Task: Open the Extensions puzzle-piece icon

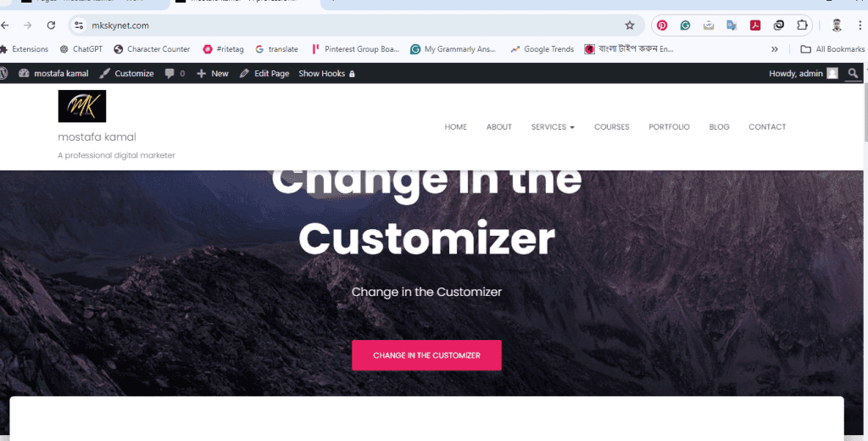Action: pos(802,25)
